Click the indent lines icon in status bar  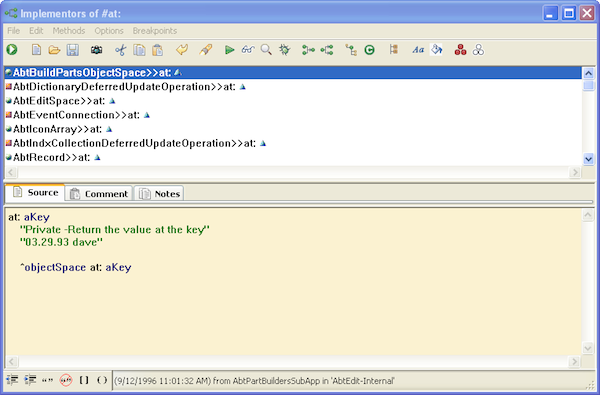pyautogui.click(x=30, y=380)
